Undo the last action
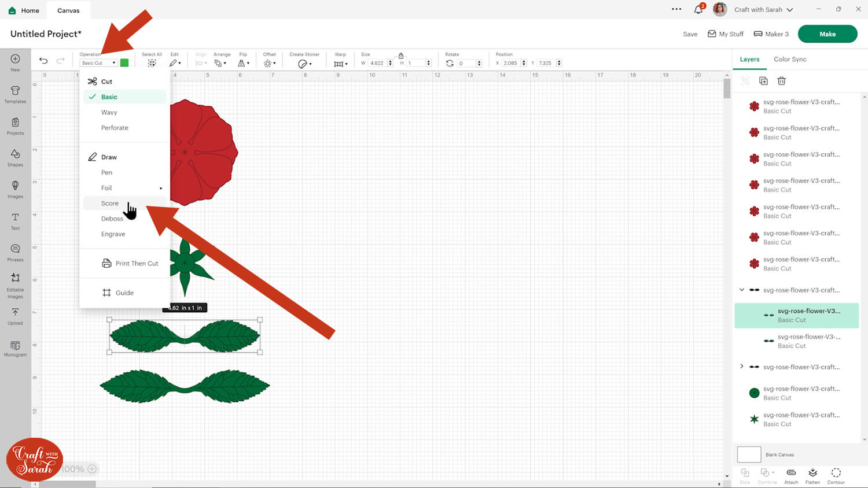Screen dimensions: 868x488 (x=43, y=61)
